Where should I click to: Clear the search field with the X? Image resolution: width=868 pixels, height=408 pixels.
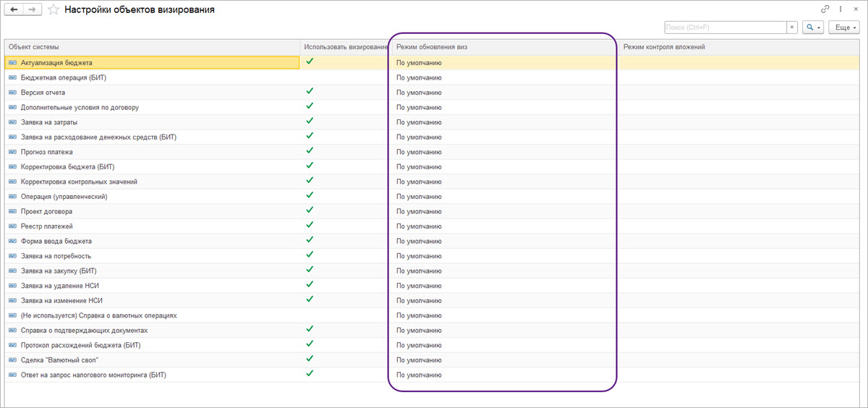click(x=792, y=27)
